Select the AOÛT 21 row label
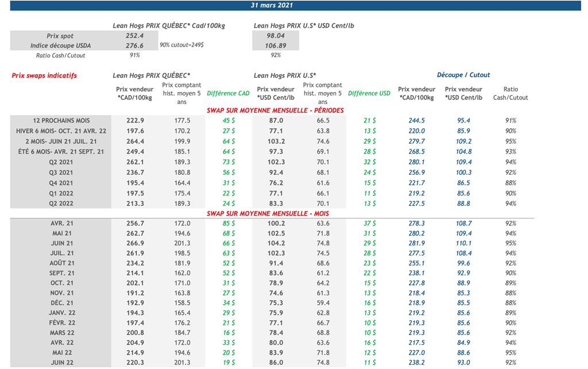Viewport: 588px width, 369px height. 61,263
